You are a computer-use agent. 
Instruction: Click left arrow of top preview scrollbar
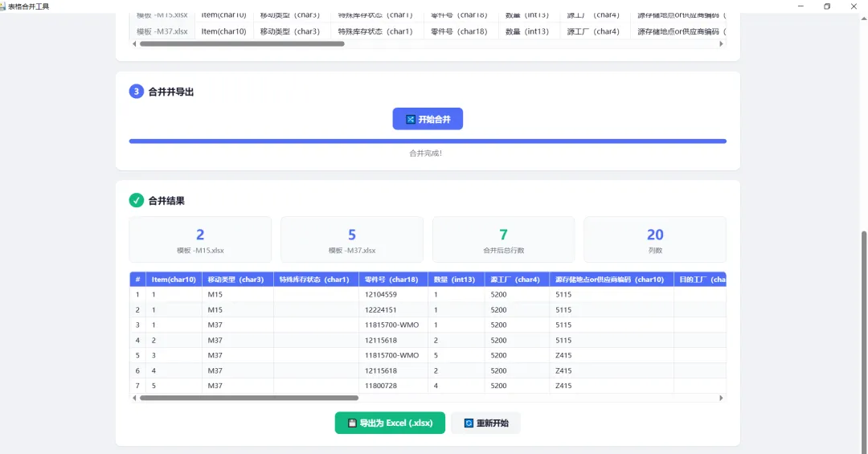tap(134, 43)
